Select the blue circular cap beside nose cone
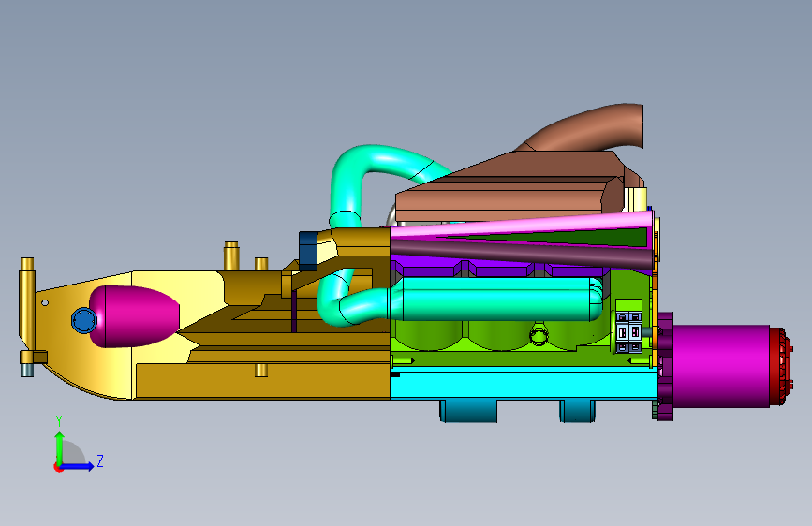Screen dimensions: 812x526 pos(83,321)
